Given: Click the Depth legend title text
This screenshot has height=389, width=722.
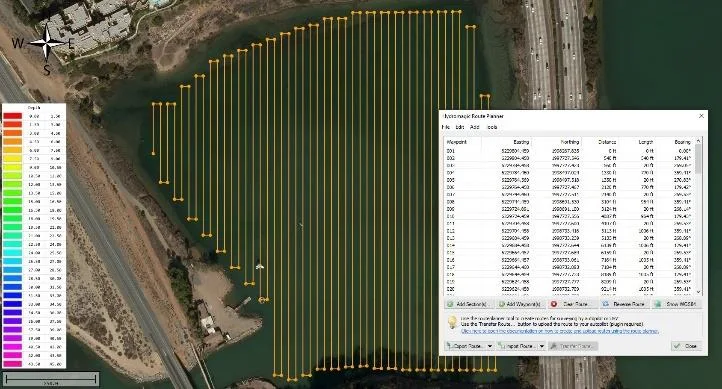Looking at the screenshot, I should (34, 108).
